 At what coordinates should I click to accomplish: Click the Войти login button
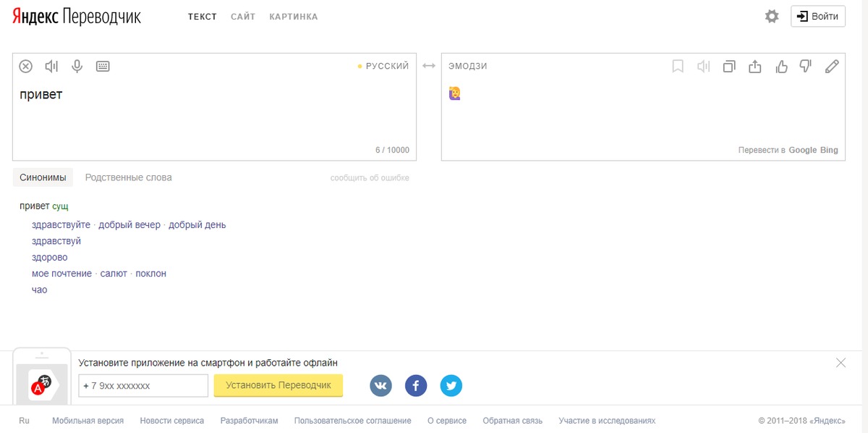coord(818,16)
